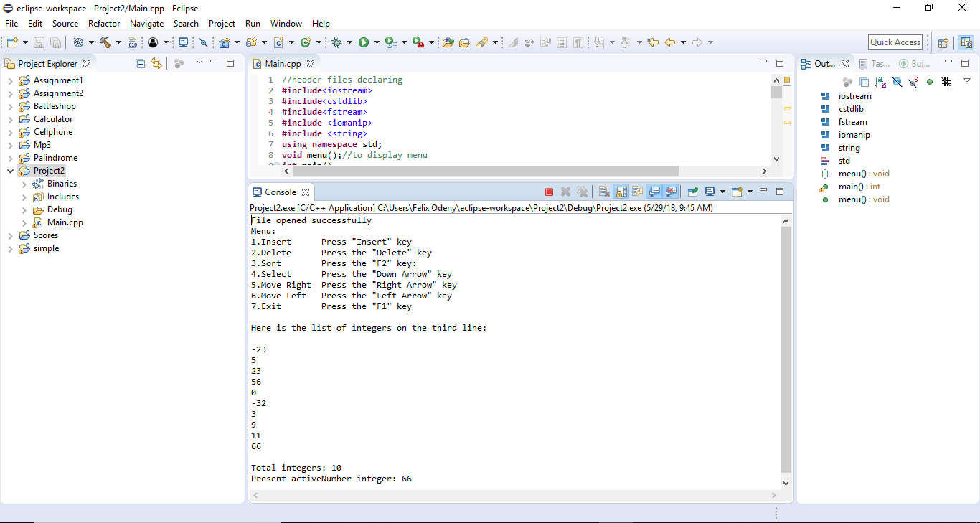This screenshot has width=980, height=523.
Task: Click the Open Perspective icon
Action: 943,42
